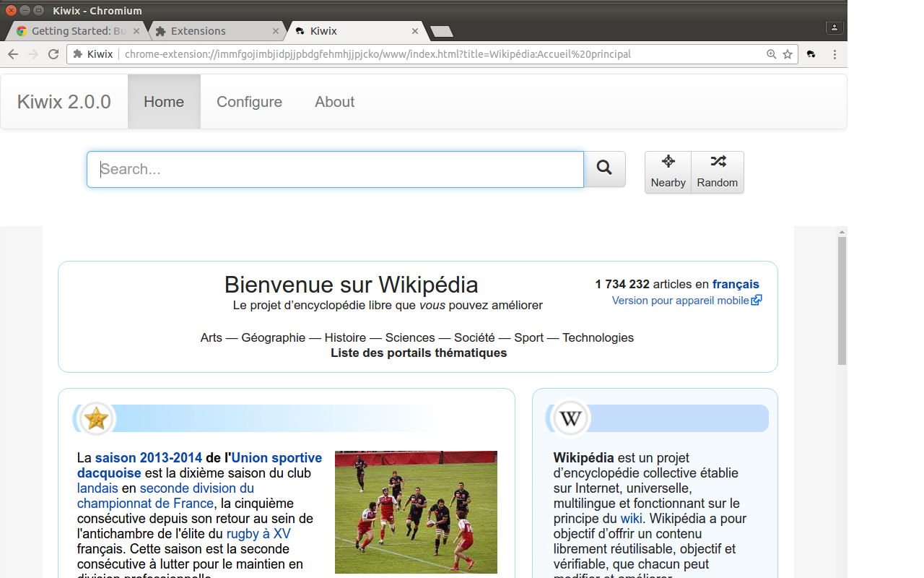924x578 pixels.
Task: Open seconde division du championnat de France link
Action: click(166, 496)
